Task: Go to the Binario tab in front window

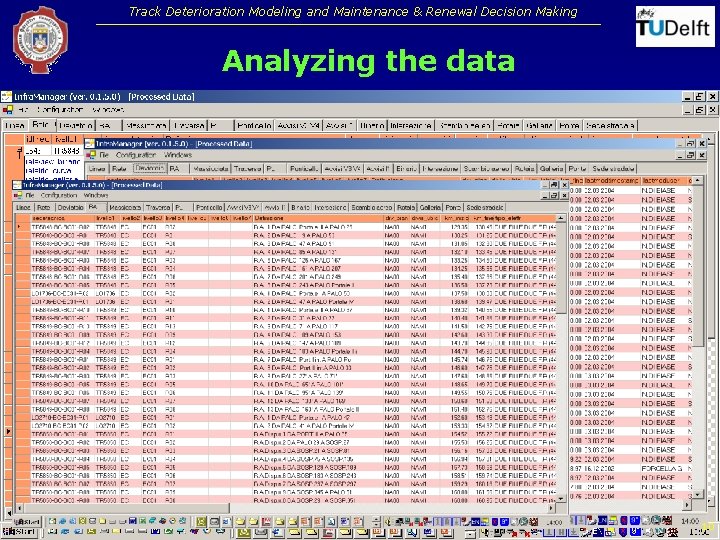Action: [x=300, y=208]
